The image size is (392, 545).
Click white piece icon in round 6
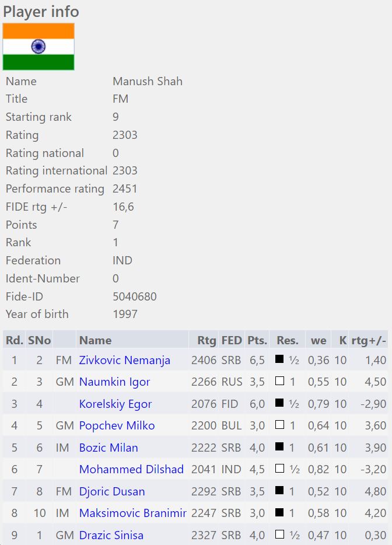pos(279,469)
